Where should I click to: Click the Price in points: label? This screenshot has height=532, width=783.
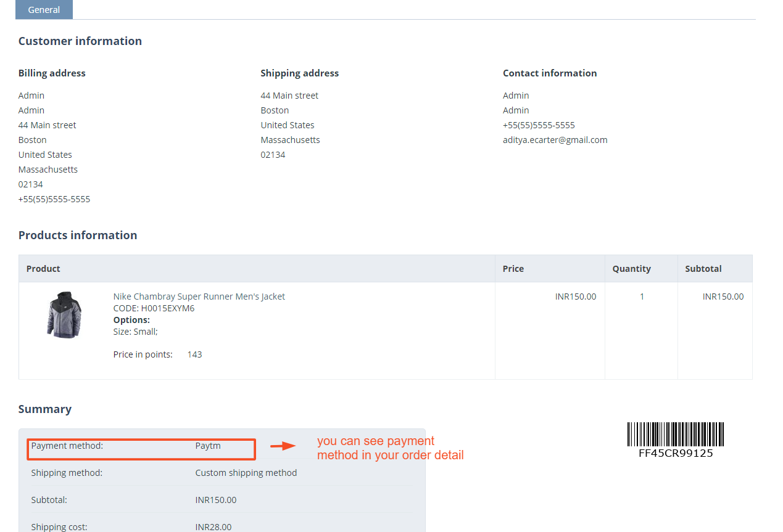coord(143,354)
